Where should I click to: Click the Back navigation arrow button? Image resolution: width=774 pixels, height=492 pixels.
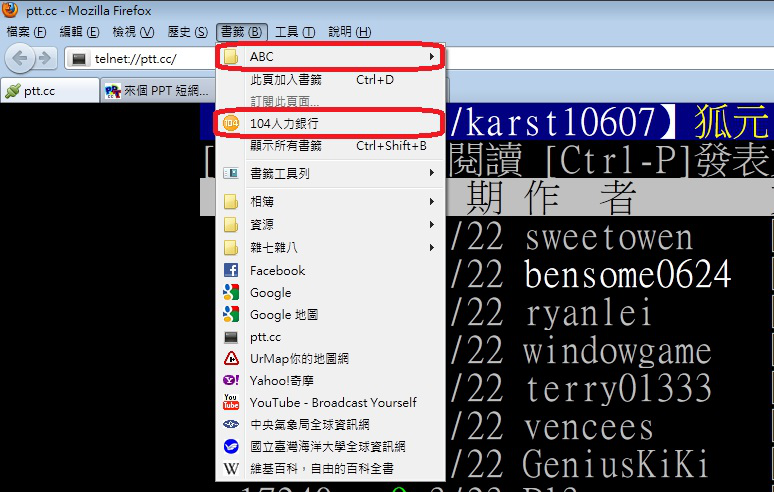click(20, 58)
